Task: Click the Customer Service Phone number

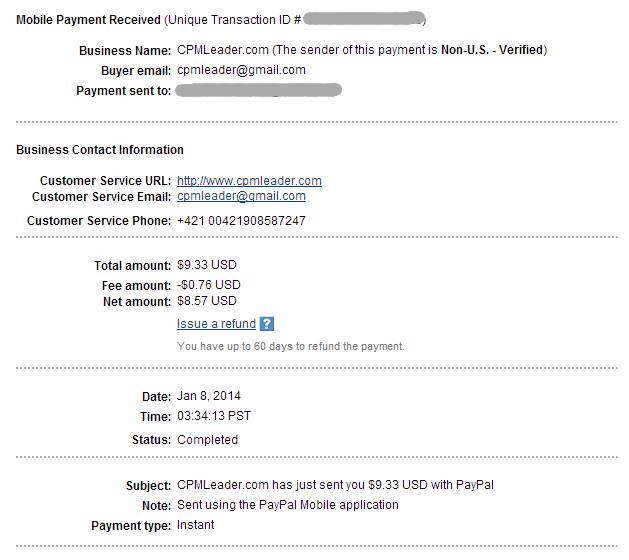Action: 241,220
